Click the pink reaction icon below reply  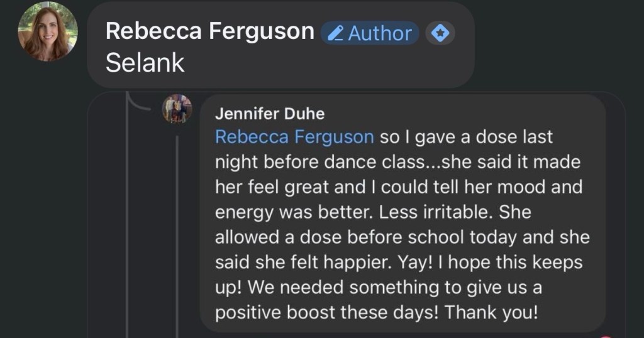[606, 335]
